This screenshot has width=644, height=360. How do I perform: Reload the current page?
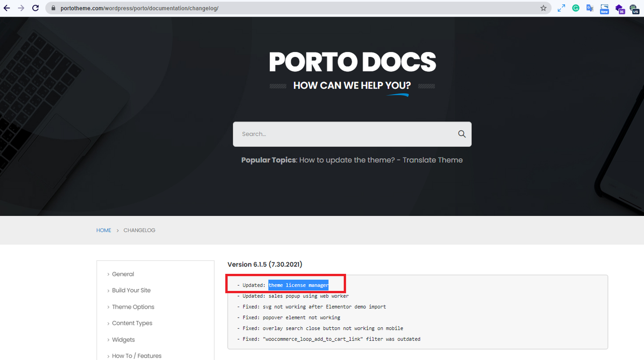(x=36, y=8)
